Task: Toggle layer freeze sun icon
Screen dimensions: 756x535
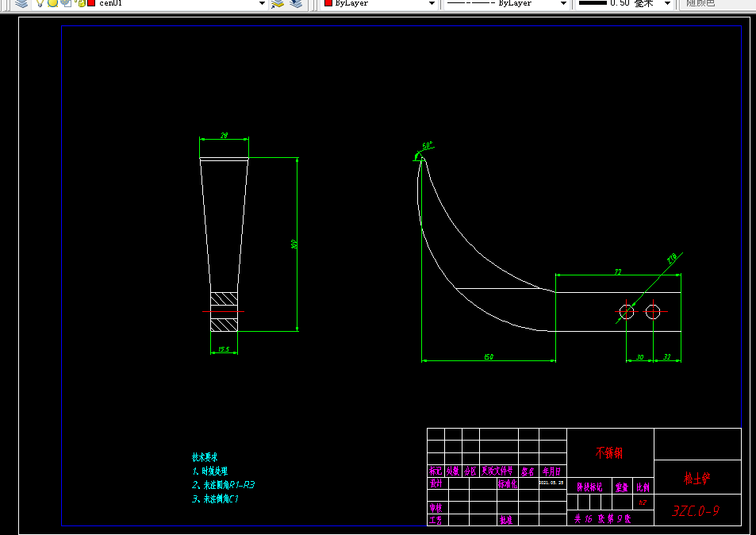Action: pos(52,3)
